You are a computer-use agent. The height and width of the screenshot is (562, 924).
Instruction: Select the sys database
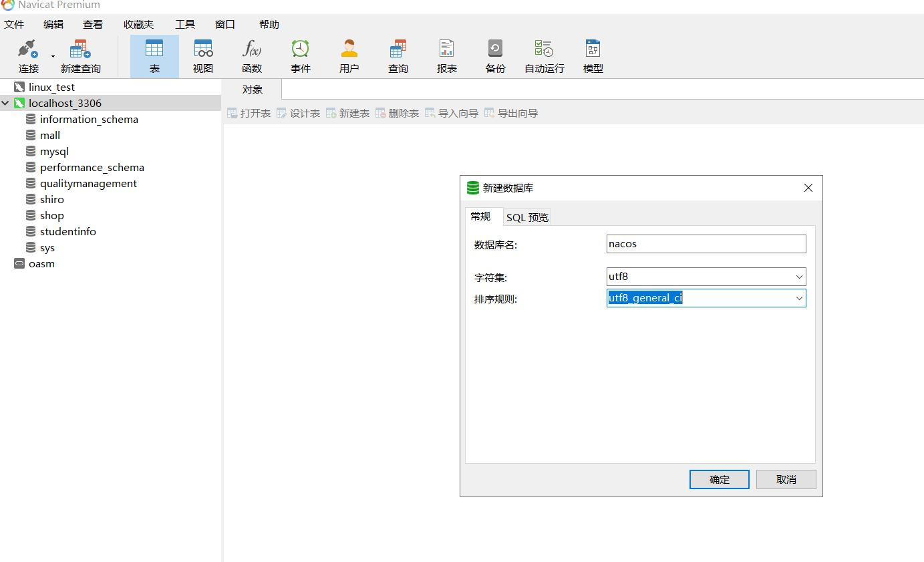tap(47, 247)
